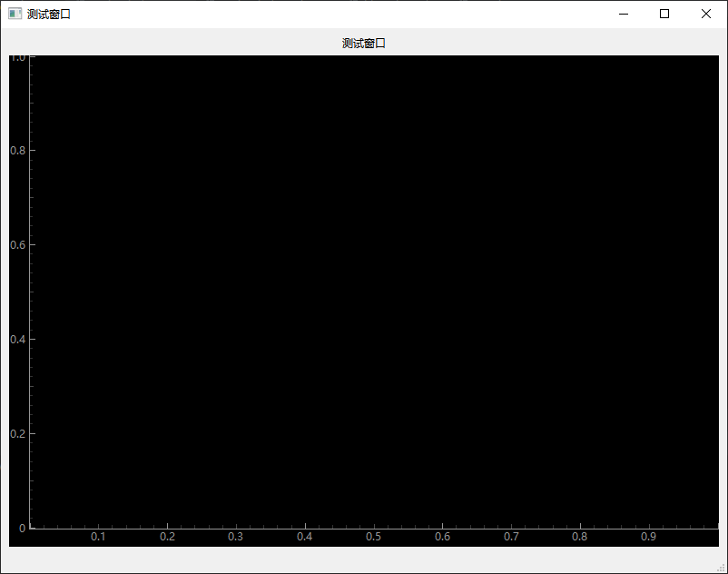The height and width of the screenshot is (574, 728).
Task: Click the 0.2 label on the vertical axis
Action: 17,434
